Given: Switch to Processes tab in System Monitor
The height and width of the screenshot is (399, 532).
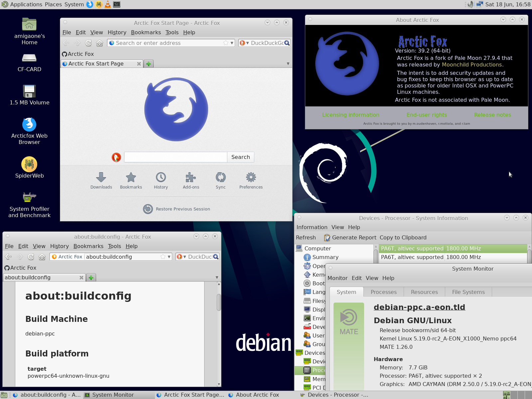Looking at the screenshot, I should pos(384,292).
